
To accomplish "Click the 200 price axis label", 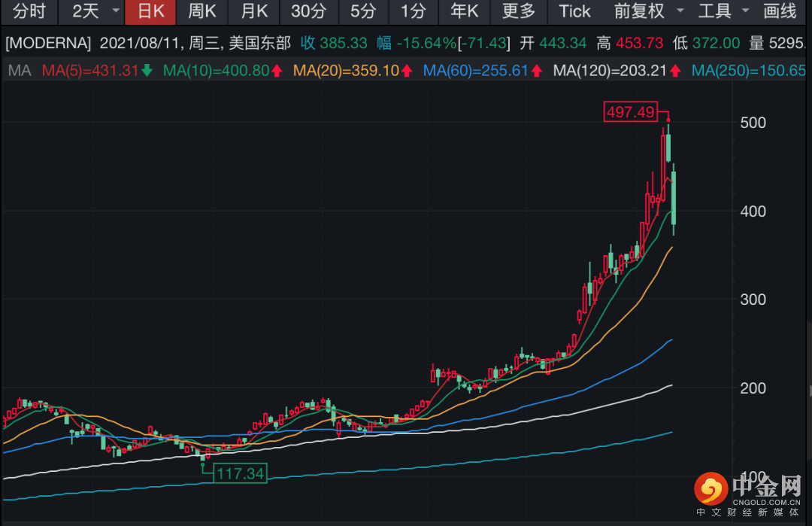I will [x=753, y=388].
